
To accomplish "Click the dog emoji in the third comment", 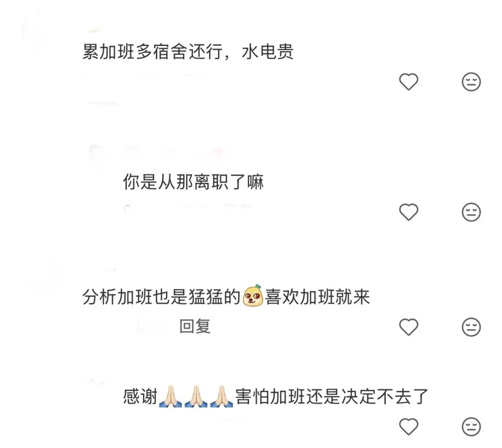I will (253, 296).
